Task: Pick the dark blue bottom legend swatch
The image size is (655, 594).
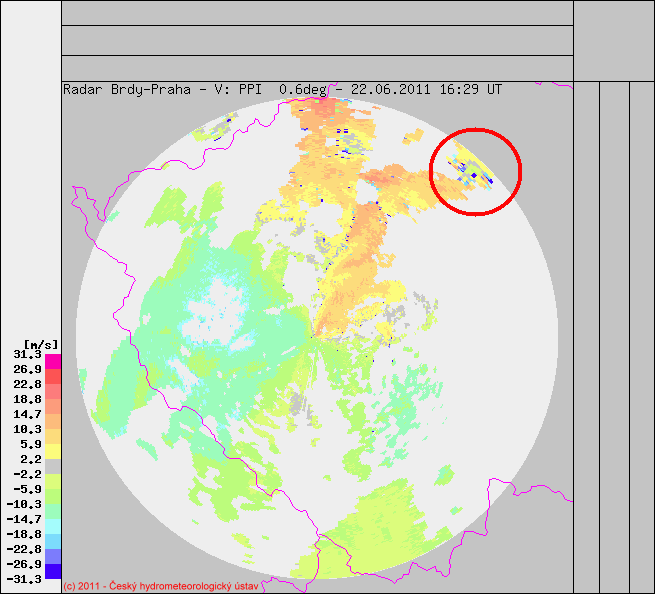Action: coord(53,571)
